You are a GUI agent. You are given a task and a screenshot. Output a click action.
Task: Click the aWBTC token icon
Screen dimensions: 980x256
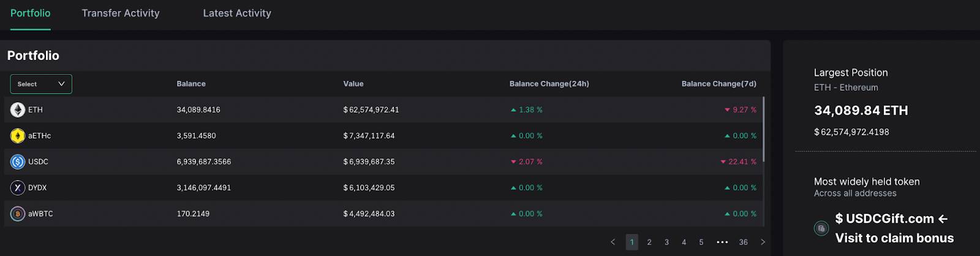18,214
